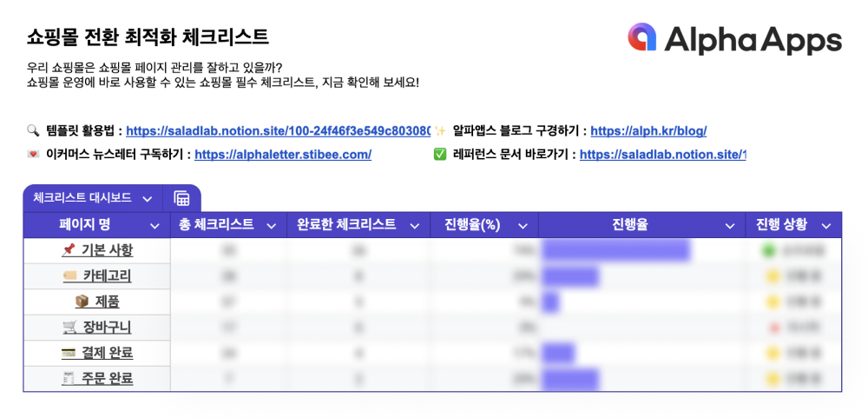Viewport: 868px width, 418px height.
Task: Click the red status icon for 장바구니 row
Action: point(774,328)
